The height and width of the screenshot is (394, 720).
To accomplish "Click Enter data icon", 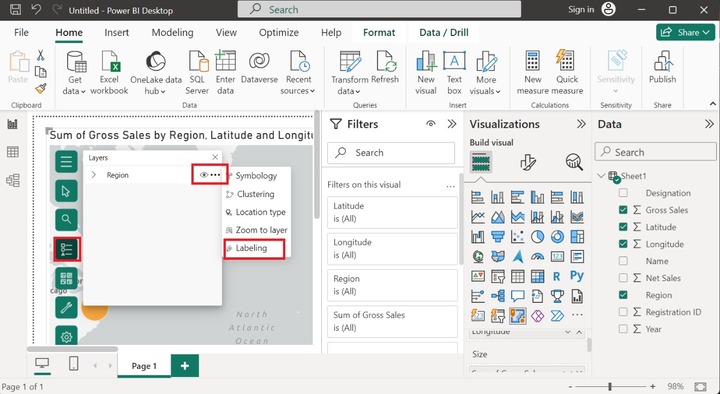I will click(x=225, y=62).
